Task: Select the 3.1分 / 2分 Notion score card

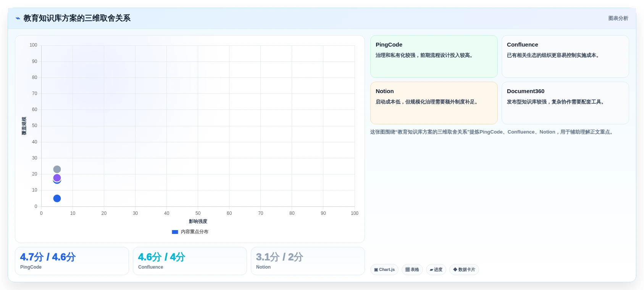Action: pos(308,261)
